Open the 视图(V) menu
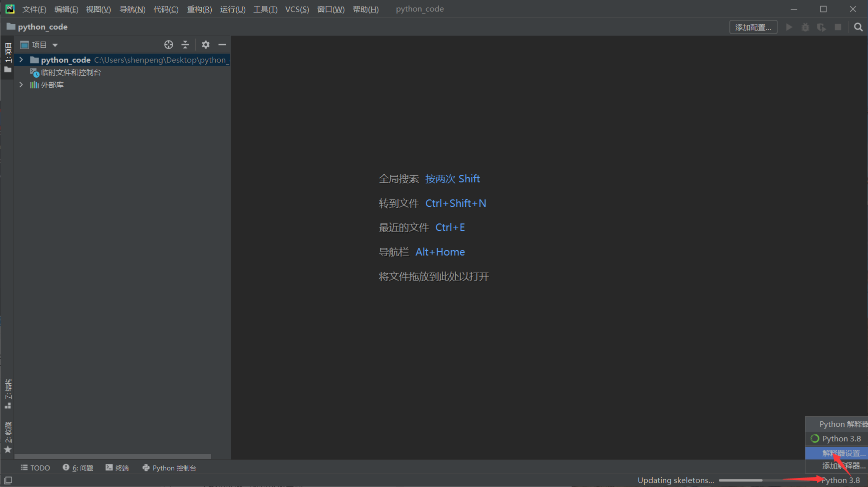The height and width of the screenshot is (487, 868). pos(98,9)
